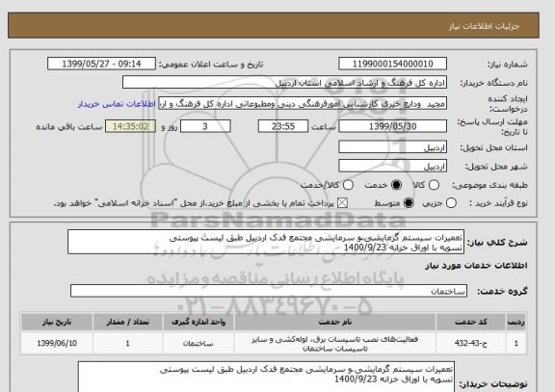The height and width of the screenshot is (392, 555).
Task: Select the کالا/خدمت radio button
Action: [x=348, y=185]
